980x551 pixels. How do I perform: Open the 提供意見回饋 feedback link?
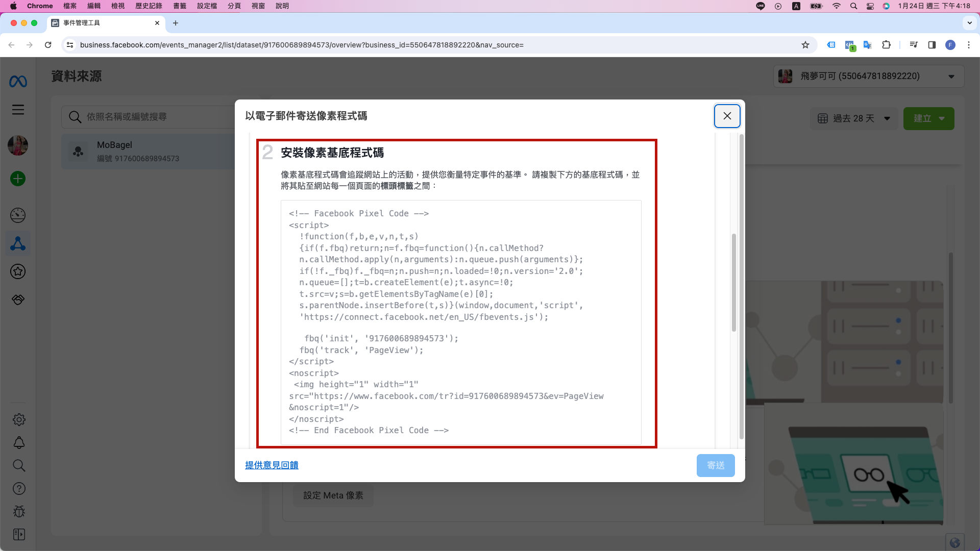click(x=272, y=465)
